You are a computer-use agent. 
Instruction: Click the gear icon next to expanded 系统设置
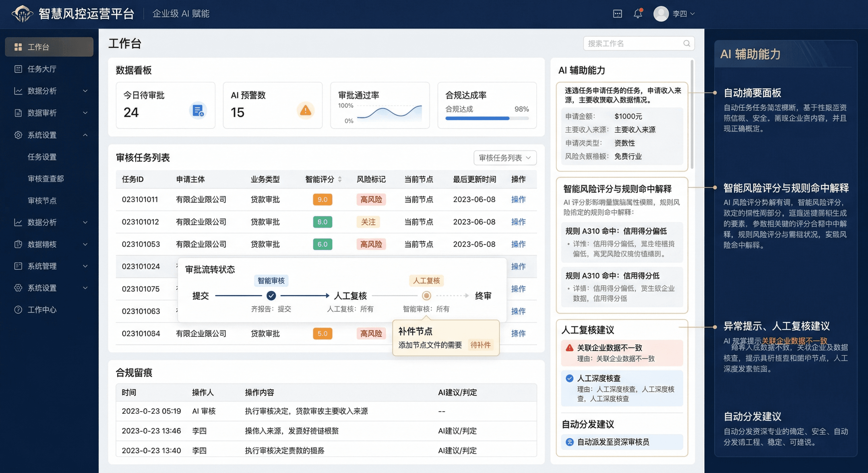point(18,135)
